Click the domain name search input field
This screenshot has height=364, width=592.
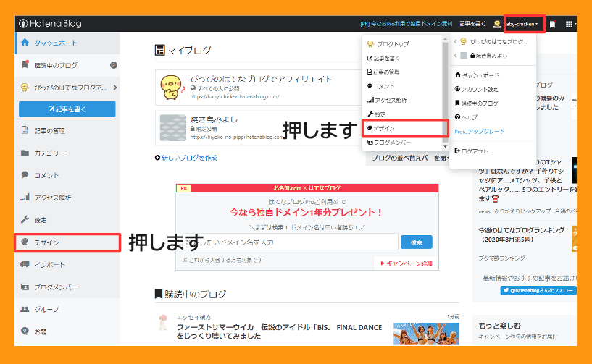point(291,242)
